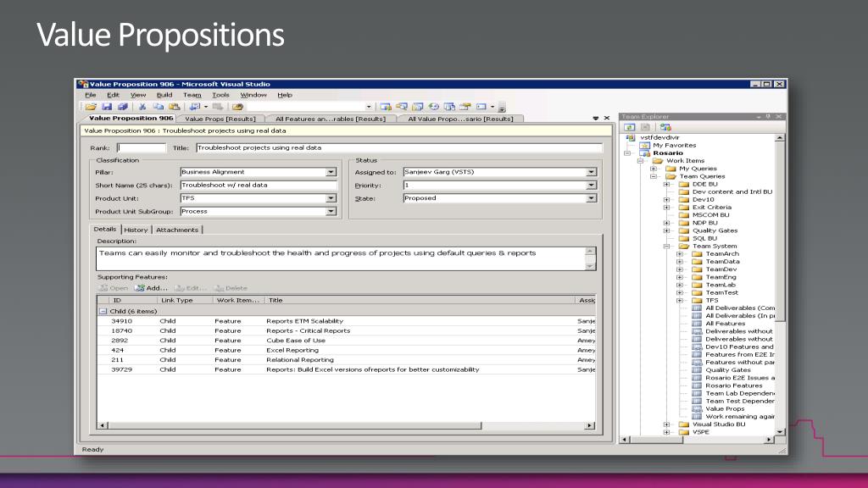Click the Save floppy disk icon
This screenshot has width=868, height=488.
[x=107, y=107]
